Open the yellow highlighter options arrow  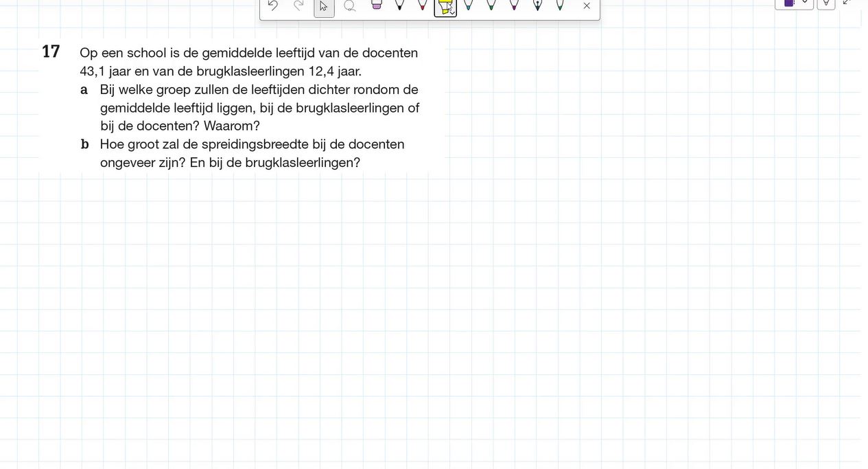click(451, 12)
